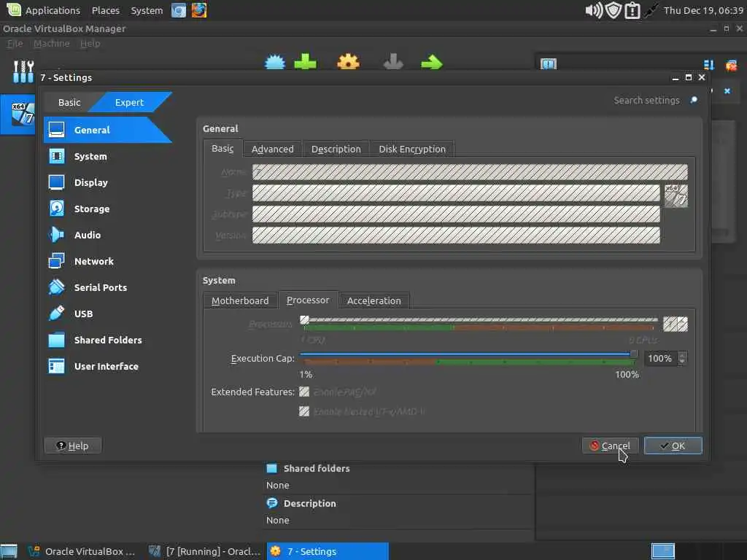Click the green plus Add machine icon

tap(306, 62)
